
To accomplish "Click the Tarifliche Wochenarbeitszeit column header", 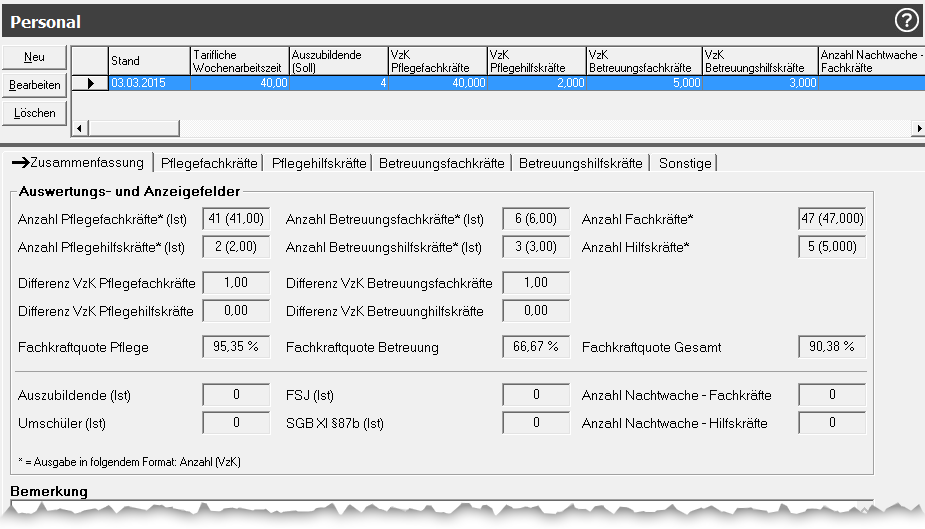I will pos(239,61).
